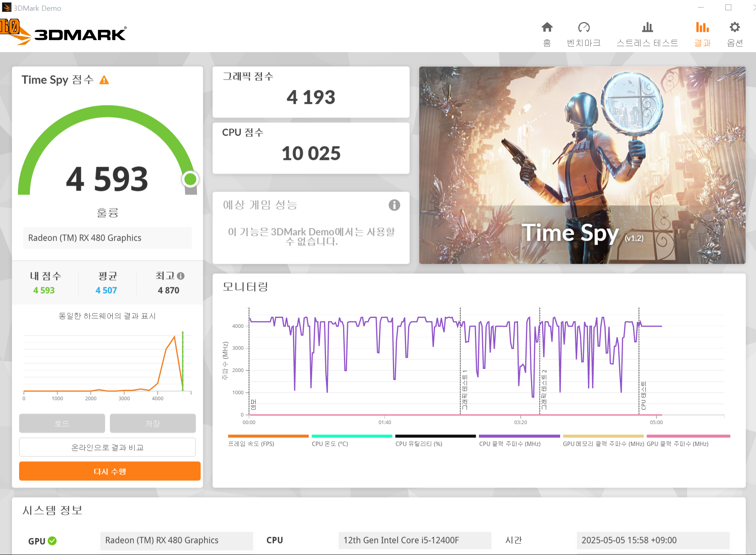Click 온라인으로 결과 비교 button

(107, 447)
